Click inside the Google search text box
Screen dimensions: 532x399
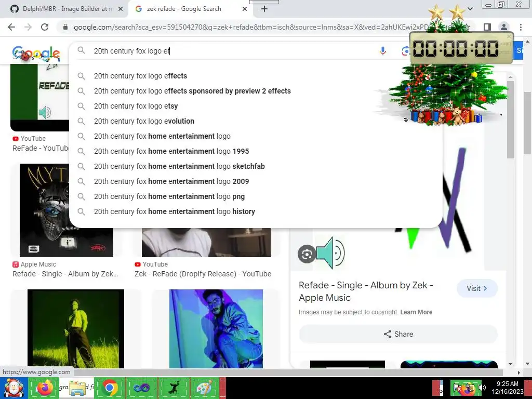pos(231,51)
